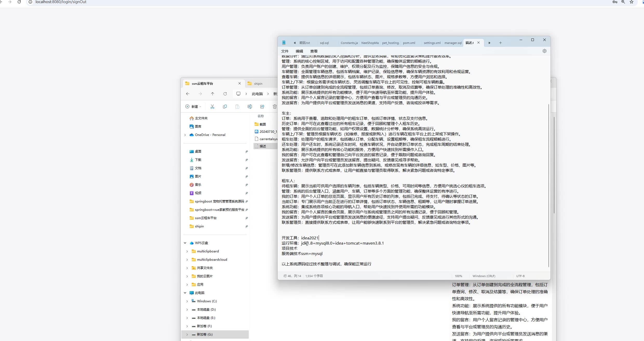Click the browser address bar URL

point(61,2)
